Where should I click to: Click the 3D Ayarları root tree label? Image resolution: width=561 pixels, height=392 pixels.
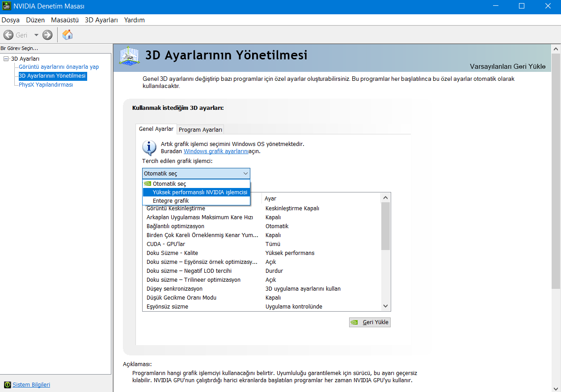[25, 58]
